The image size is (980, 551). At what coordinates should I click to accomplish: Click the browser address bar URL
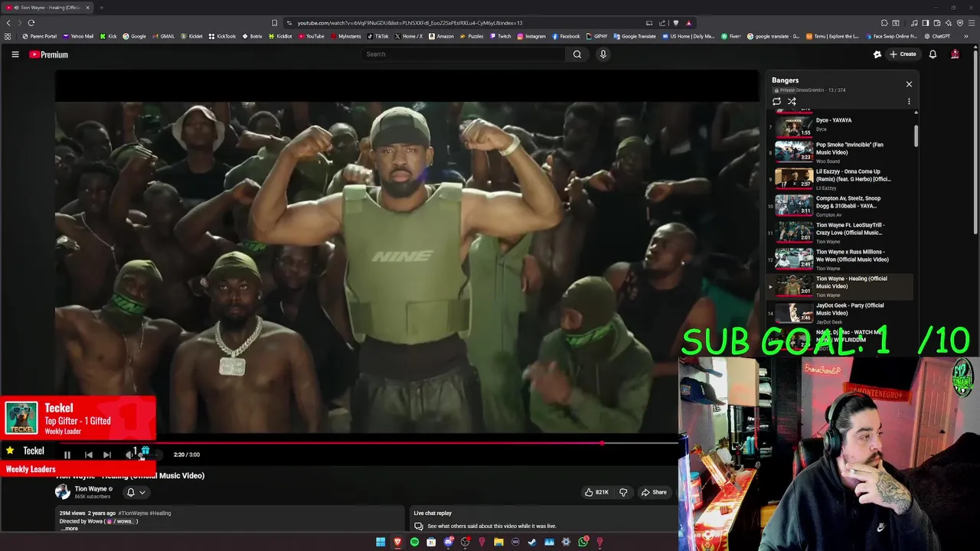click(x=410, y=23)
